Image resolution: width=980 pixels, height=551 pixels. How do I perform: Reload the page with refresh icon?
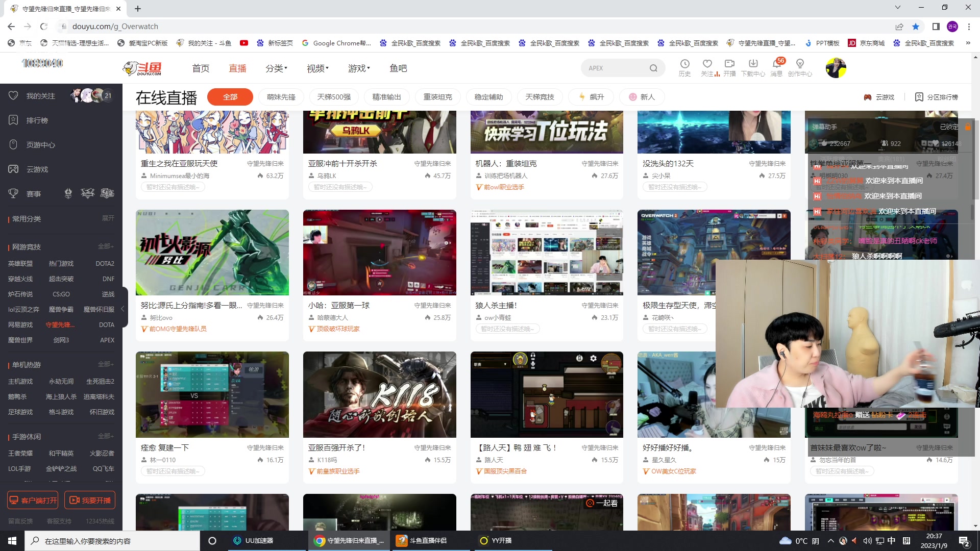[44, 27]
